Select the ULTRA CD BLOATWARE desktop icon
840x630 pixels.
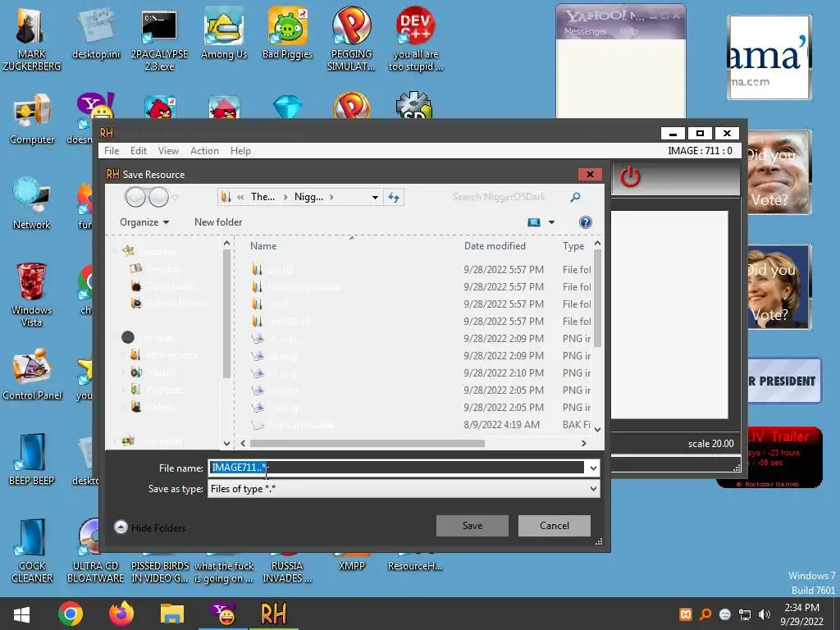coord(95,552)
